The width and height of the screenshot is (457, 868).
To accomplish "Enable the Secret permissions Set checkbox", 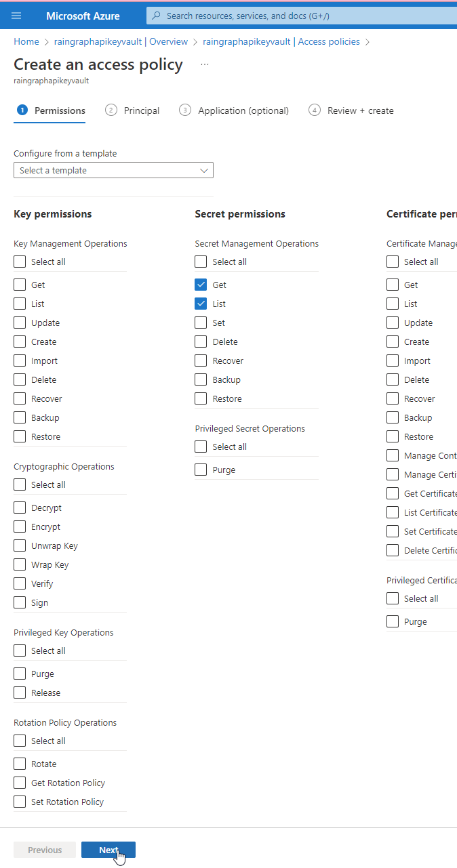I will pyautogui.click(x=201, y=323).
